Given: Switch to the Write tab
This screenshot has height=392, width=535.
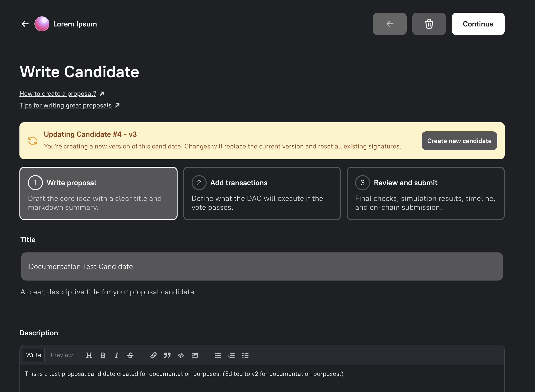Looking at the screenshot, I should [34, 355].
